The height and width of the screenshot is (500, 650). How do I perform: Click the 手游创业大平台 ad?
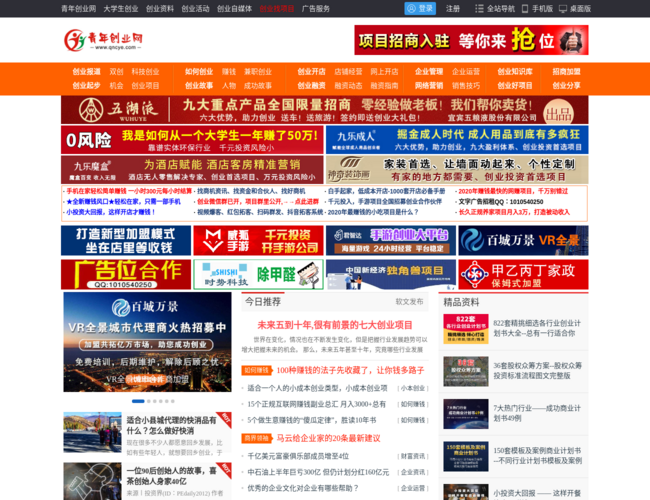click(391, 240)
